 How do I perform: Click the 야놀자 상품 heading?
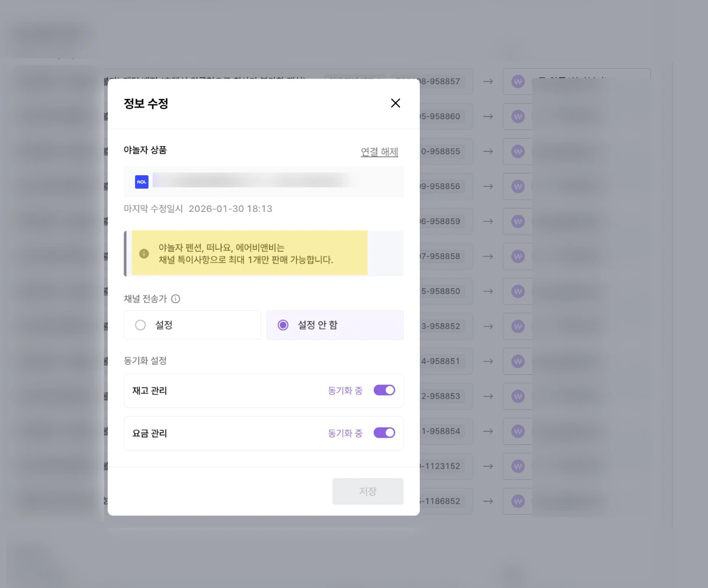145,150
